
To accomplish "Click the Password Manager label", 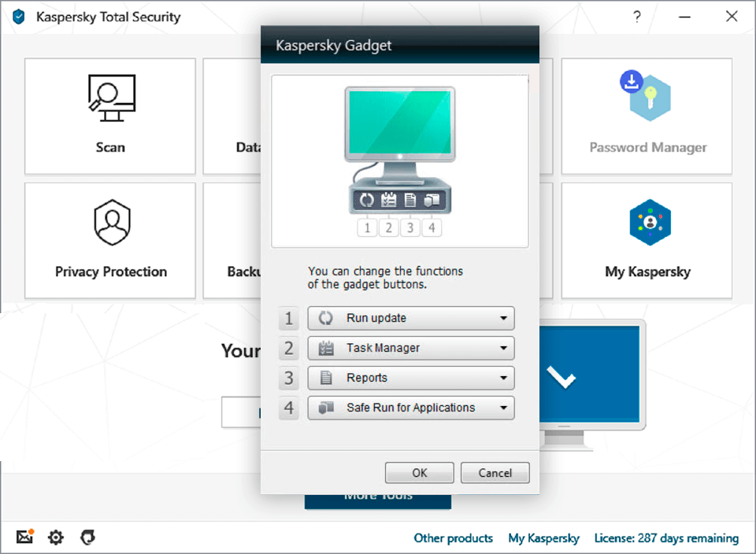I will click(x=648, y=147).
